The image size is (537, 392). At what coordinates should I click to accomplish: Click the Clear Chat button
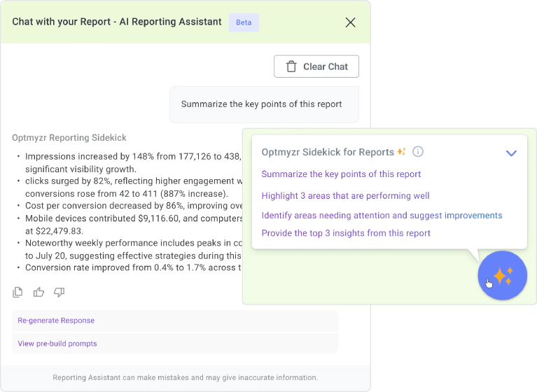[x=316, y=66]
